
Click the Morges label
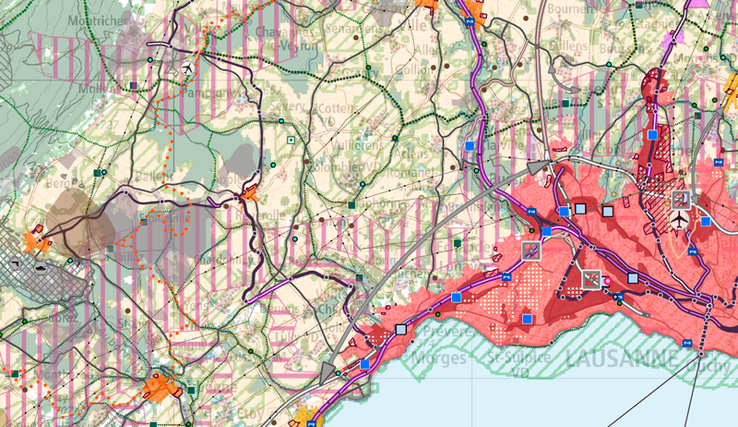pyautogui.click(x=439, y=358)
